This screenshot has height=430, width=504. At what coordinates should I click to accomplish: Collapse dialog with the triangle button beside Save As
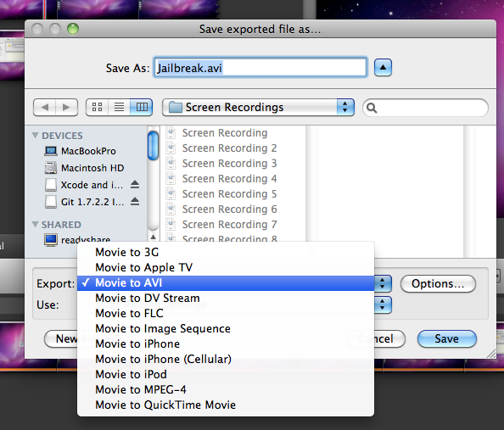point(383,68)
